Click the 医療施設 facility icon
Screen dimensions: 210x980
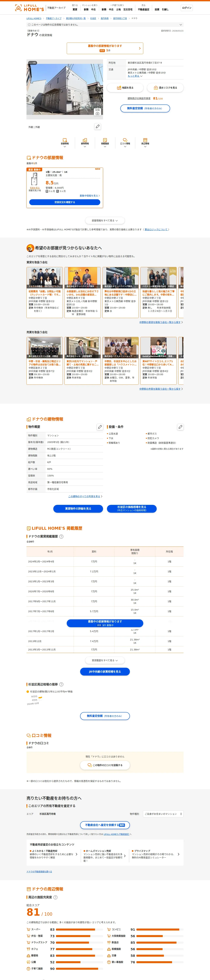[x=109, y=949]
